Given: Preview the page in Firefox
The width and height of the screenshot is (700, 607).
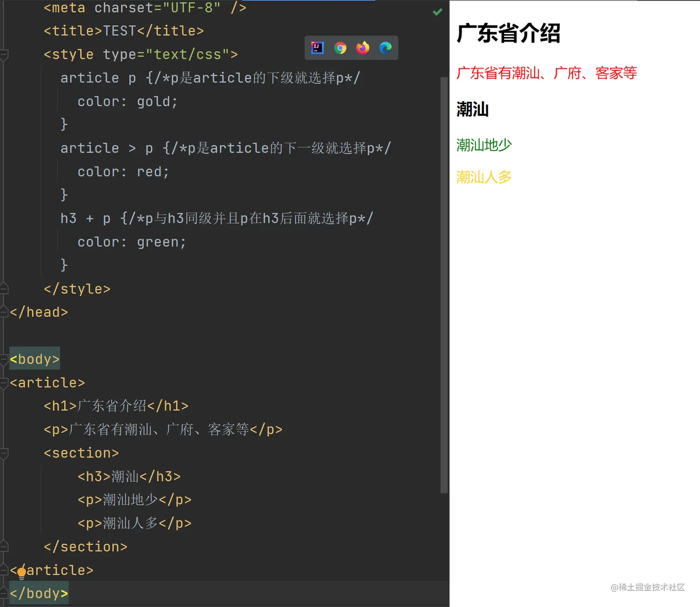Looking at the screenshot, I should [363, 48].
